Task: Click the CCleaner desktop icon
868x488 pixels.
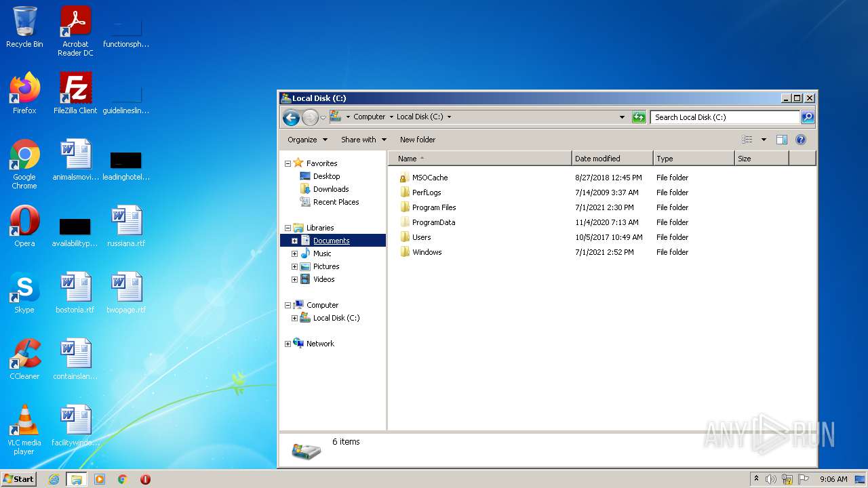Action: click(x=24, y=359)
